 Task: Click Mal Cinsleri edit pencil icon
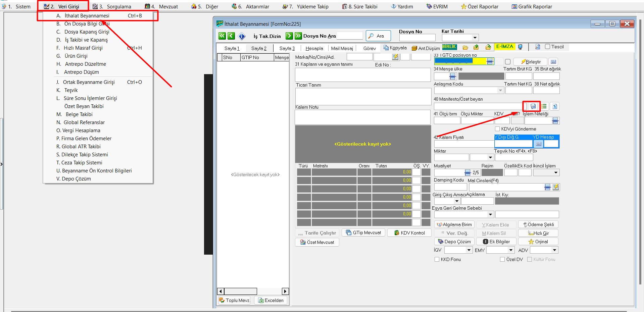tap(556, 187)
